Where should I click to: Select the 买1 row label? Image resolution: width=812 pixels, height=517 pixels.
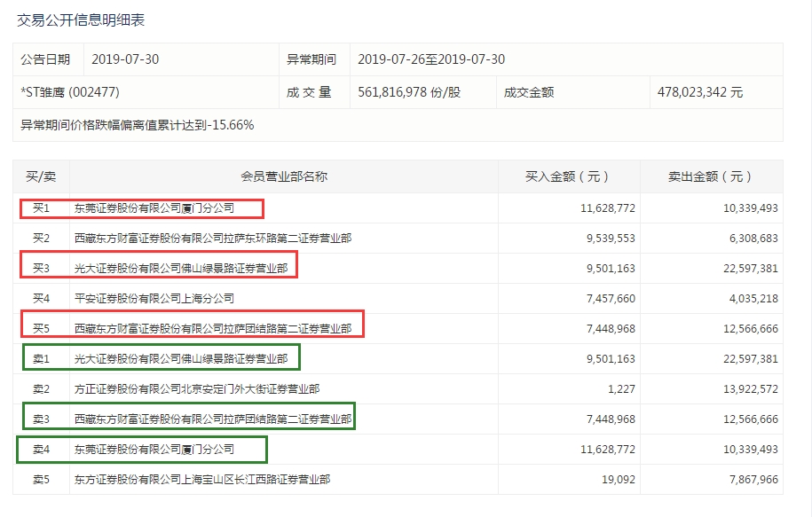point(41,208)
